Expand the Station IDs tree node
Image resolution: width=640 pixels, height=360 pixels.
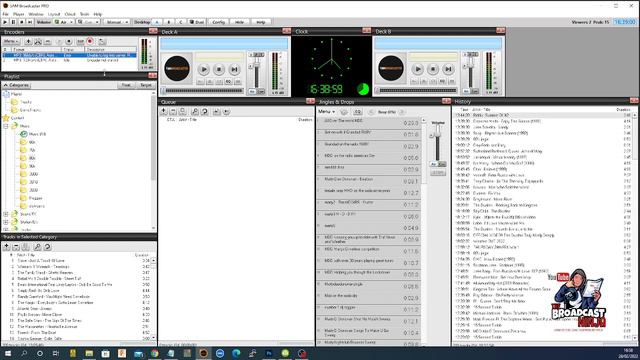point(6,222)
